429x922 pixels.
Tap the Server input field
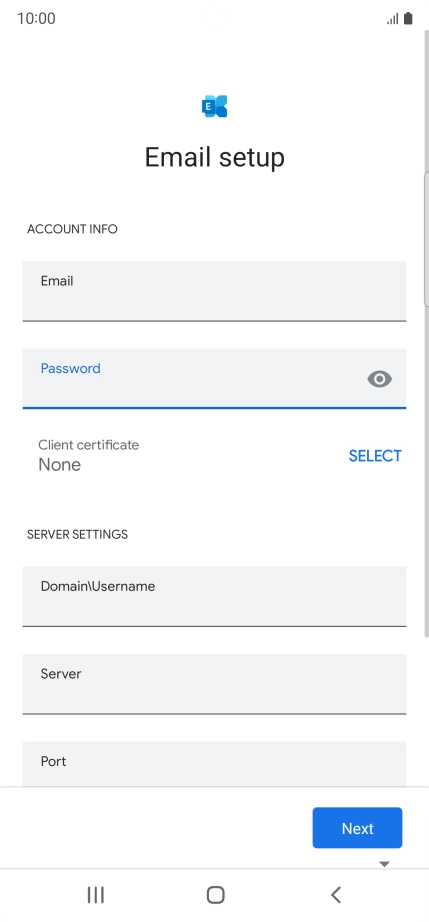(x=214, y=684)
